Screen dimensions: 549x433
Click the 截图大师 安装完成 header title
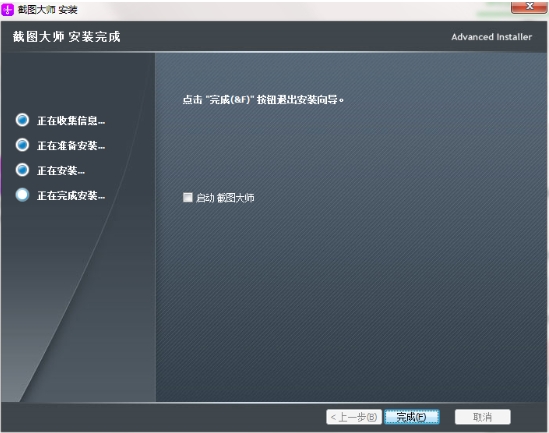67,37
